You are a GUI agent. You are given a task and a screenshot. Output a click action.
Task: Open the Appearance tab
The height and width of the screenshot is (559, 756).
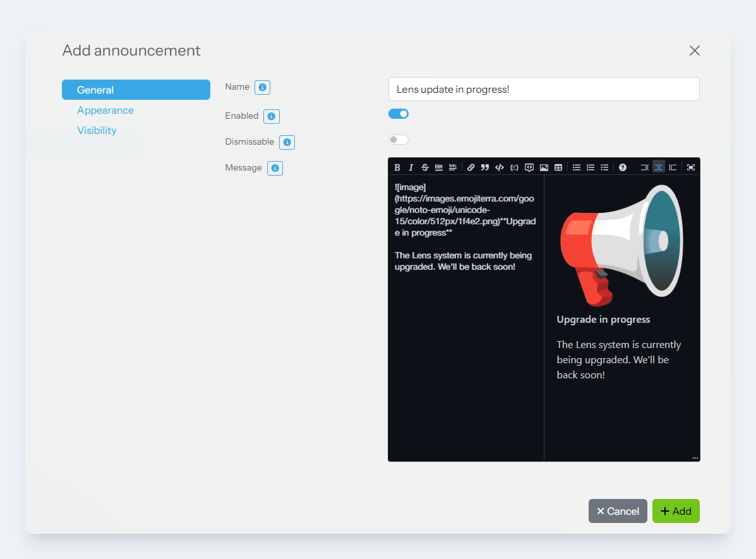[105, 110]
